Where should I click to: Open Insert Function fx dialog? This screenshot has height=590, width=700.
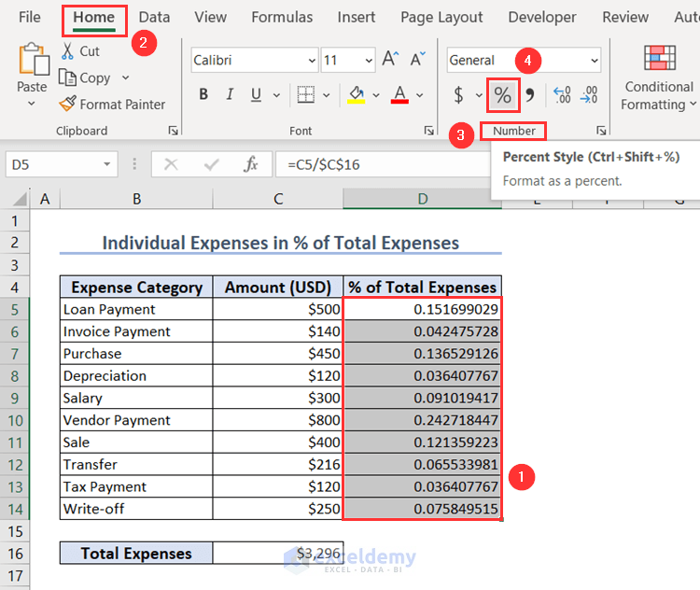(x=250, y=164)
